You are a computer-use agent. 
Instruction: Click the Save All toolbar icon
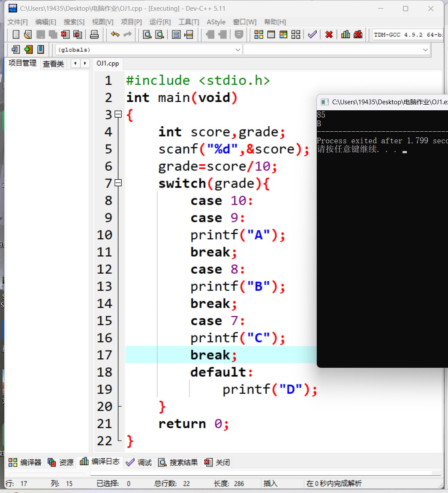point(53,34)
